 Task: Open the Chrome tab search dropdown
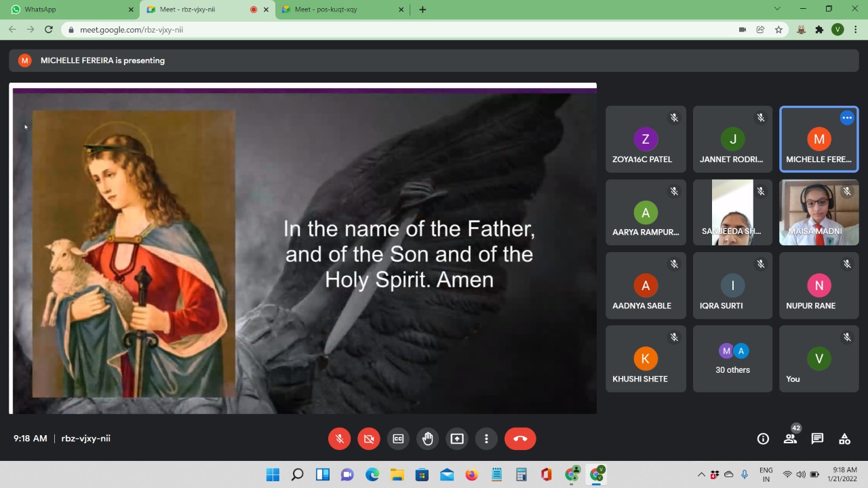(777, 9)
